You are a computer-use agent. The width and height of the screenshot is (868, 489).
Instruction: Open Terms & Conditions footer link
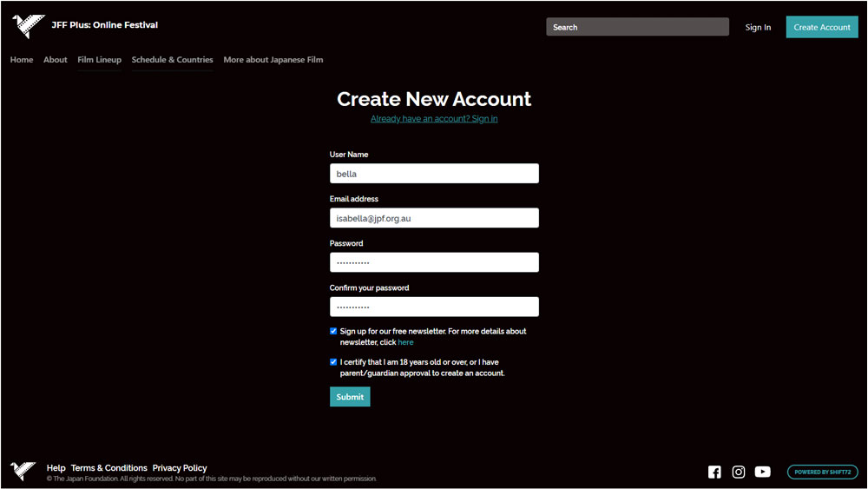click(x=109, y=468)
